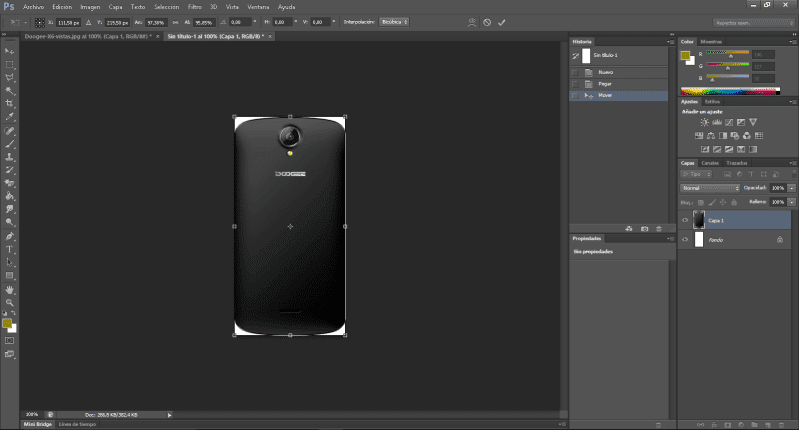Image resolution: width=799 pixels, height=430 pixels.
Task: Select the Eyedropper tool
Action: point(9,117)
